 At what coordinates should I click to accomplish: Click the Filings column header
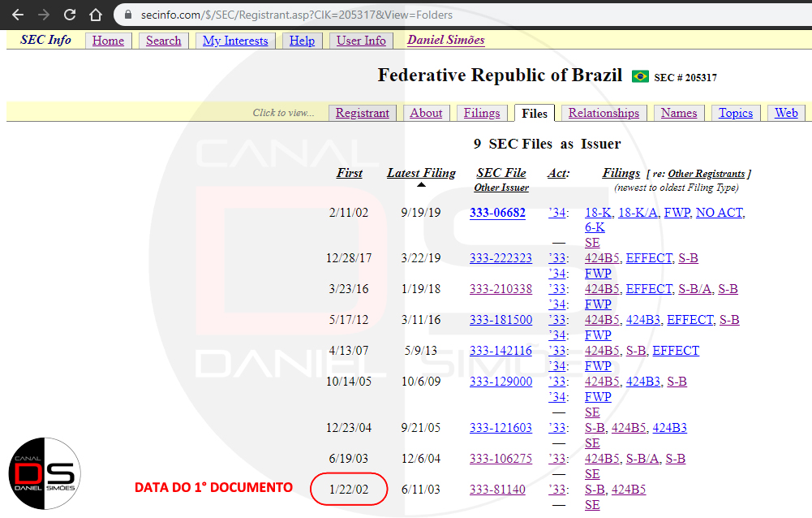[621, 173]
